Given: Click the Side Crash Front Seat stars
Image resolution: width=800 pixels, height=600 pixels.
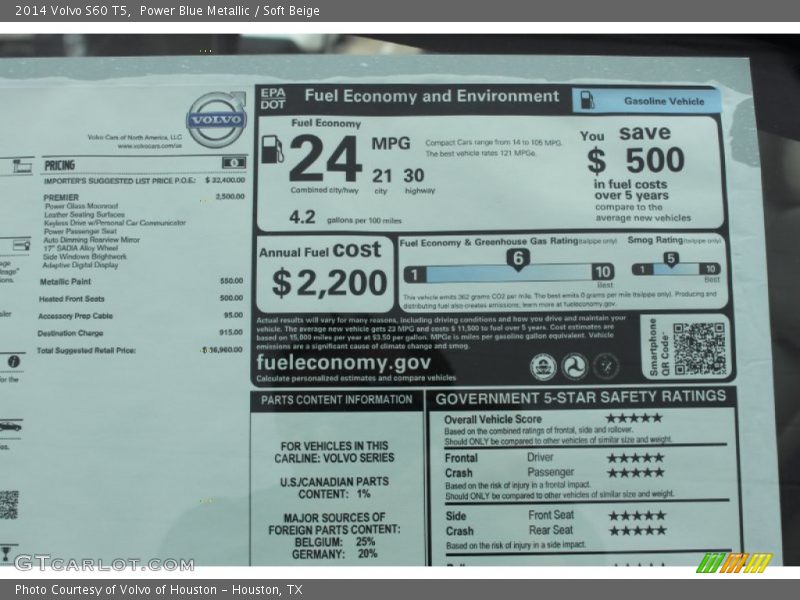Looking at the screenshot, I should coord(637,515).
